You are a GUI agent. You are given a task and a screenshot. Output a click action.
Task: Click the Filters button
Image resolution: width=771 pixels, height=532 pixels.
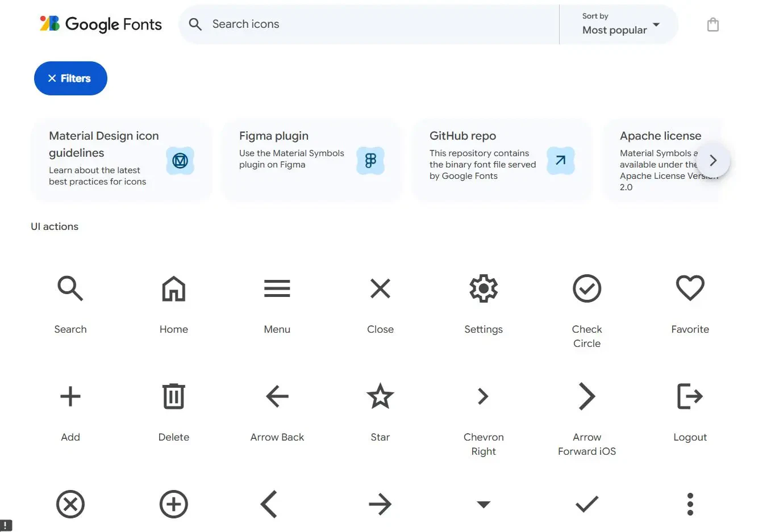coord(70,78)
